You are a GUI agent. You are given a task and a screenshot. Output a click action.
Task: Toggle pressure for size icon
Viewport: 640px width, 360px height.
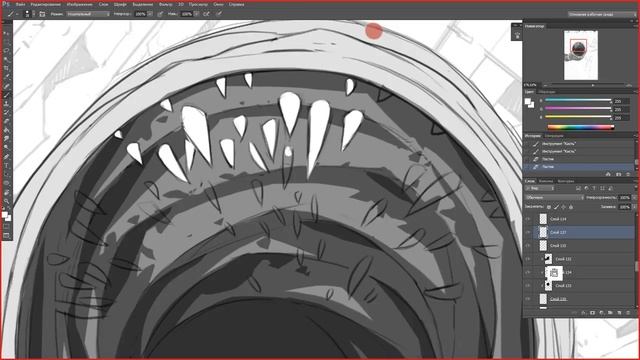pos(219,13)
